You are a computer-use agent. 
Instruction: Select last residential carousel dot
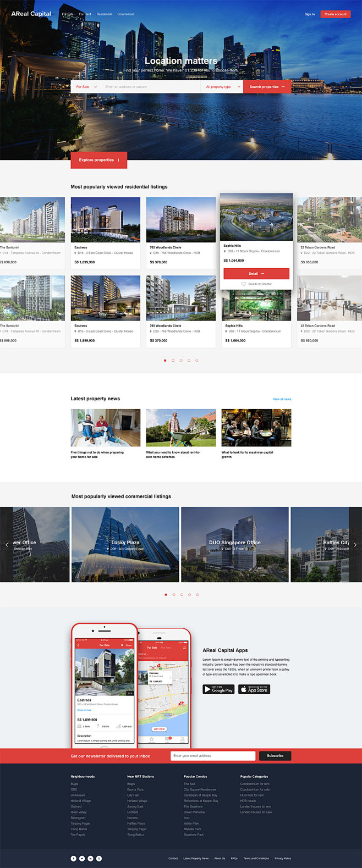click(197, 361)
